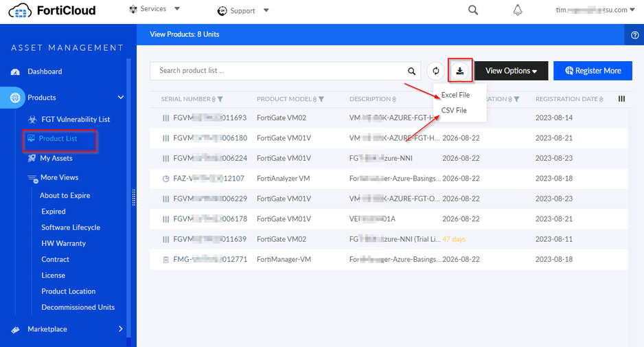Filter the Serial Number column

click(x=220, y=99)
